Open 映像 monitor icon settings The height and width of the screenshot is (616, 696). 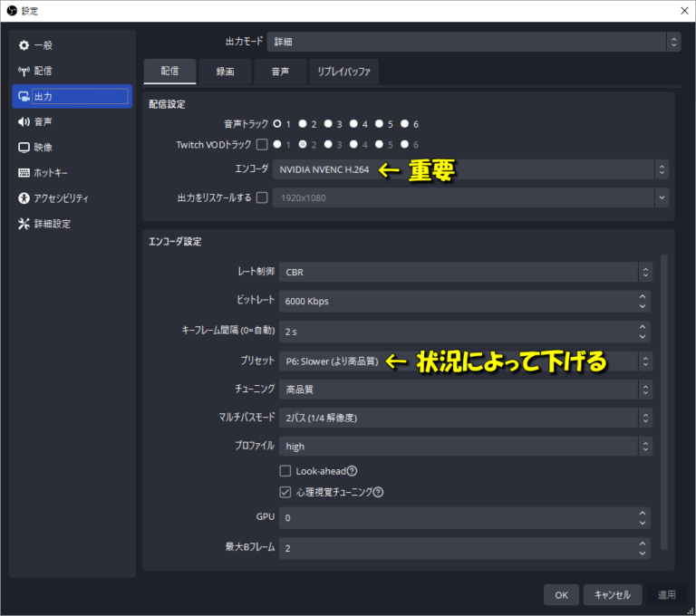click(x=24, y=148)
